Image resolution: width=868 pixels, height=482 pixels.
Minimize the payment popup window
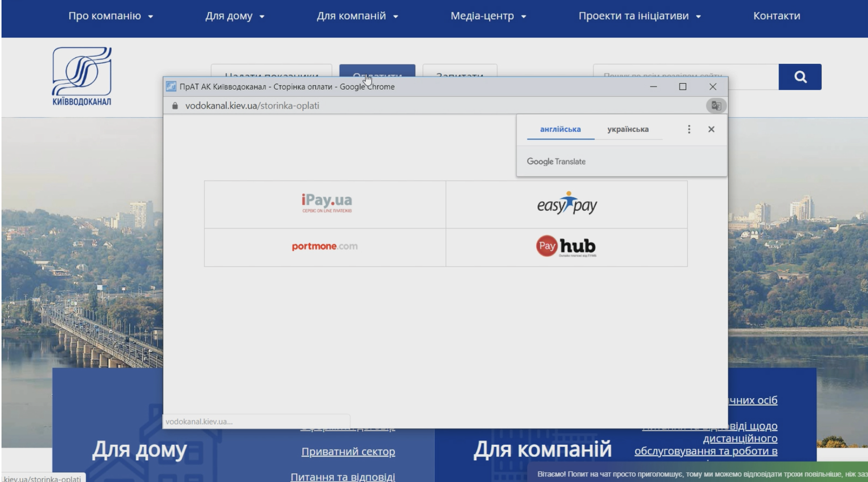(x=653, y=87)
